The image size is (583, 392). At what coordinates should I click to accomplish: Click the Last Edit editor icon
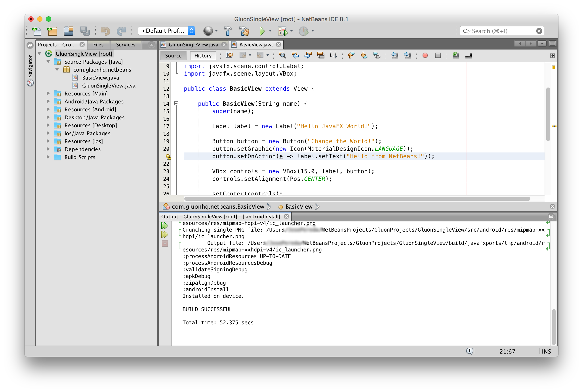pyautogui.click(x=229, y=55)
